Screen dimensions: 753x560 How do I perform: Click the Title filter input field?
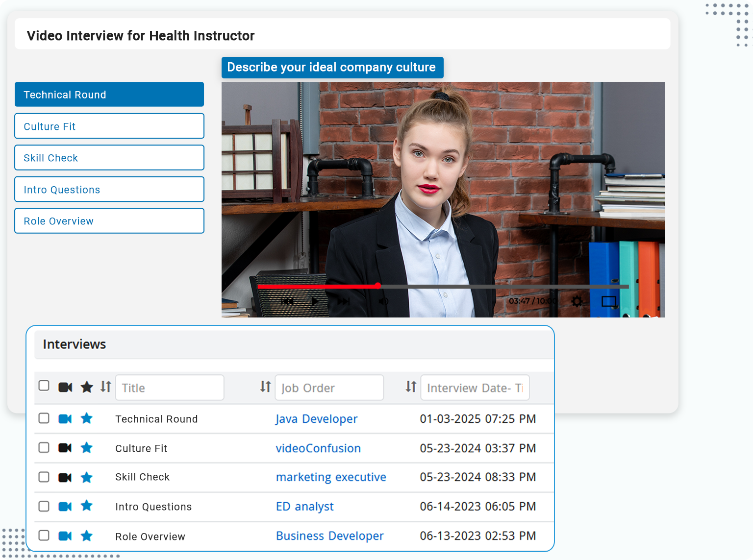pyautogui.click(x=169, y=387)
